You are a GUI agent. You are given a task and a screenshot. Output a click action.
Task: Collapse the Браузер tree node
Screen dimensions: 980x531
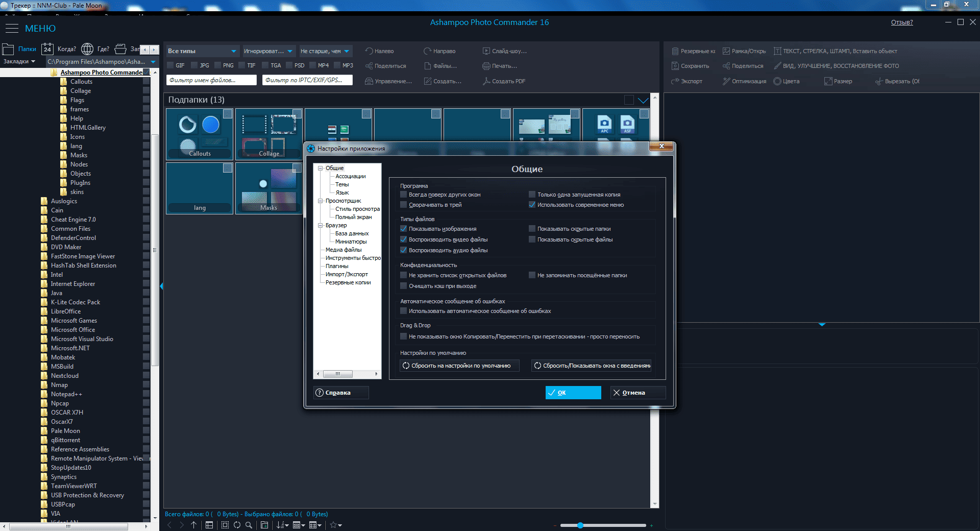point(321,225)
